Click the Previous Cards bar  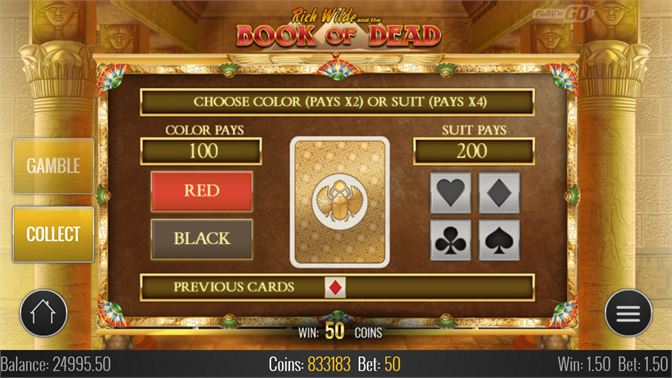pos(337,288)
